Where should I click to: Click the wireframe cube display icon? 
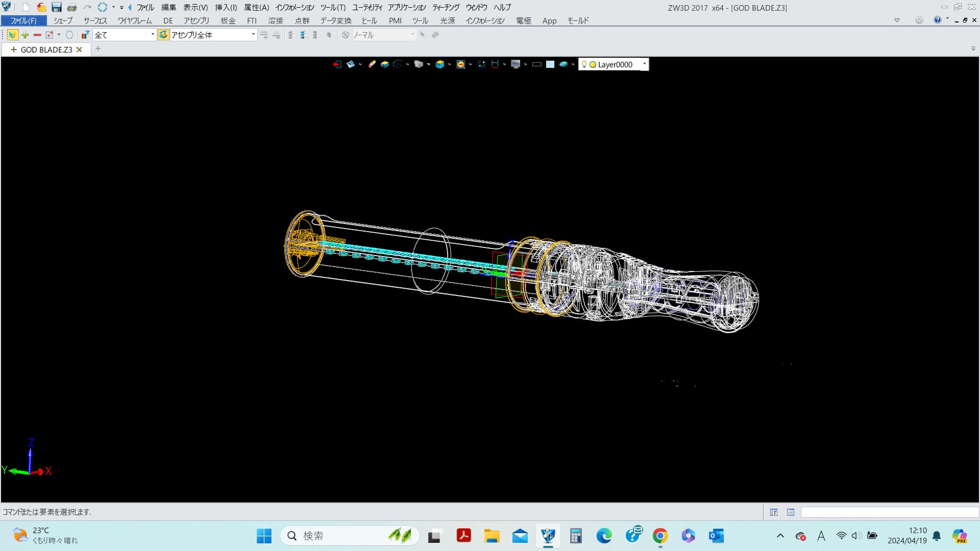[x=398, y=64]
